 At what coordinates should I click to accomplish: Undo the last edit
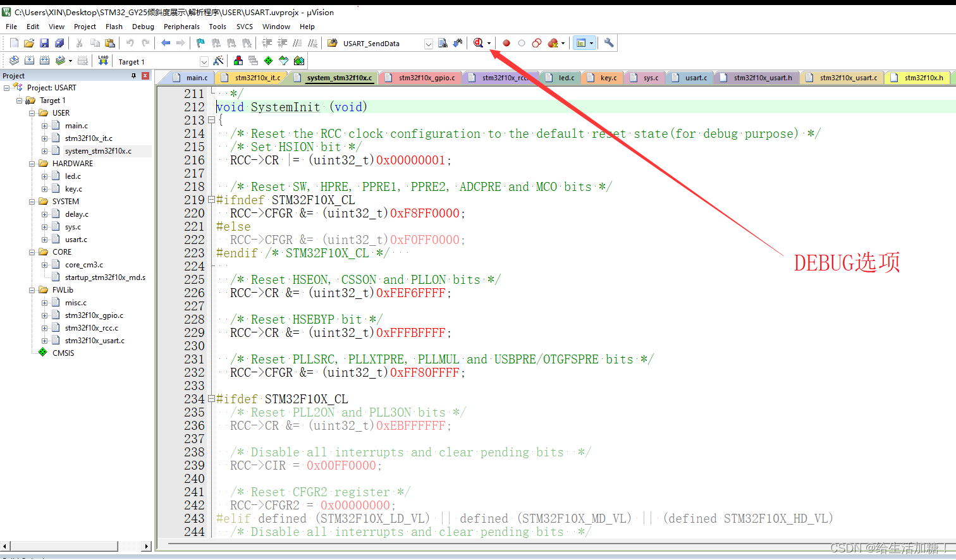pyautogui.click(x=130, y=42)
